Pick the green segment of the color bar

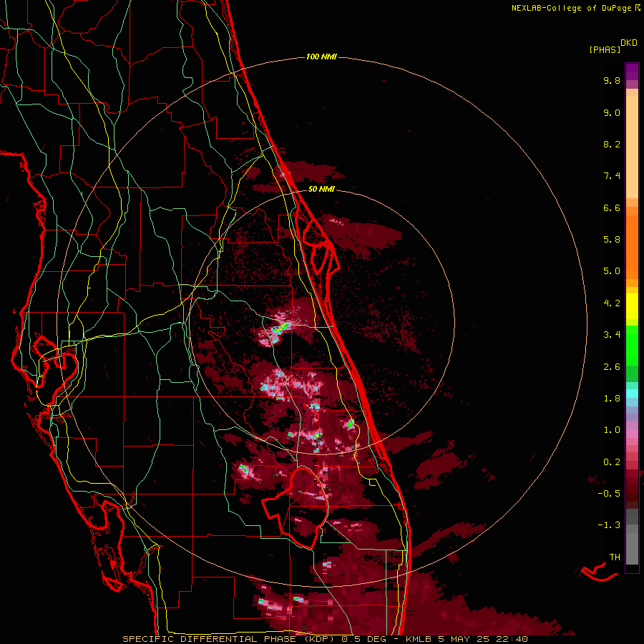(x=632, y=345)
